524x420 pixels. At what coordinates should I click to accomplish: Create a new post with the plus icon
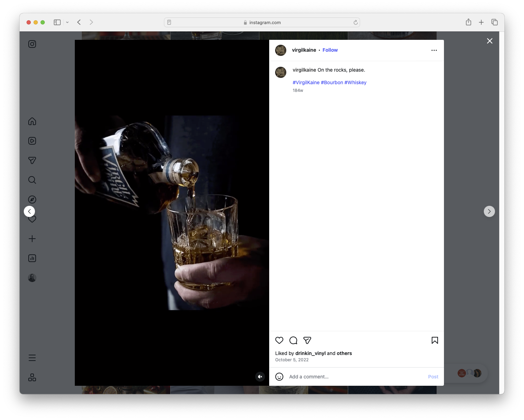click(32, 239)
